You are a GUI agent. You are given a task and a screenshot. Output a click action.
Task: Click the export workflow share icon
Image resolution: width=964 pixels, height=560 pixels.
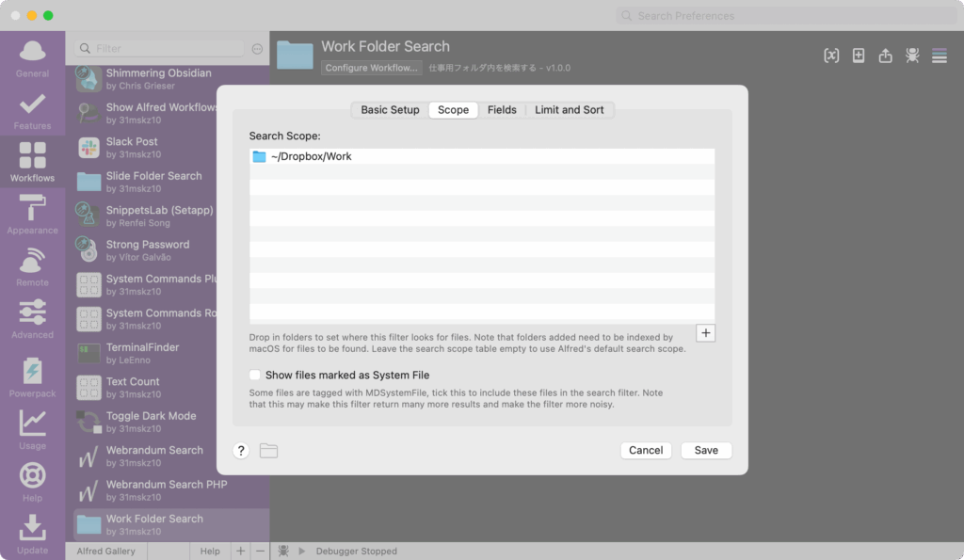coord(885,56)
